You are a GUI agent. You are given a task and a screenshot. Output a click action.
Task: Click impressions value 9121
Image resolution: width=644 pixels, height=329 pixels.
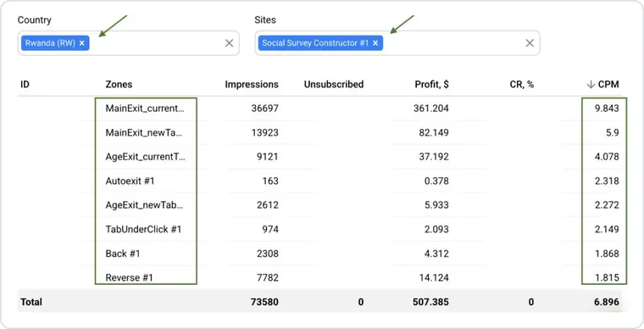click(x=268, y=157)
